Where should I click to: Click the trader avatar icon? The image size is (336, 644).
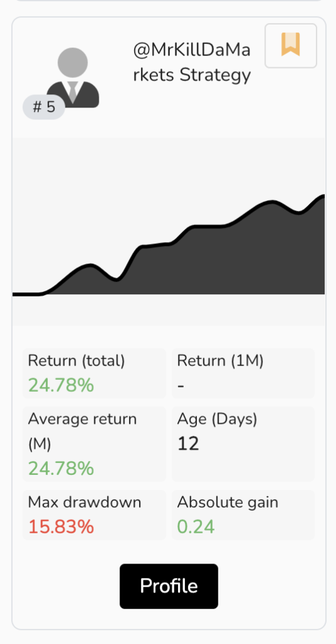[73, 77]
